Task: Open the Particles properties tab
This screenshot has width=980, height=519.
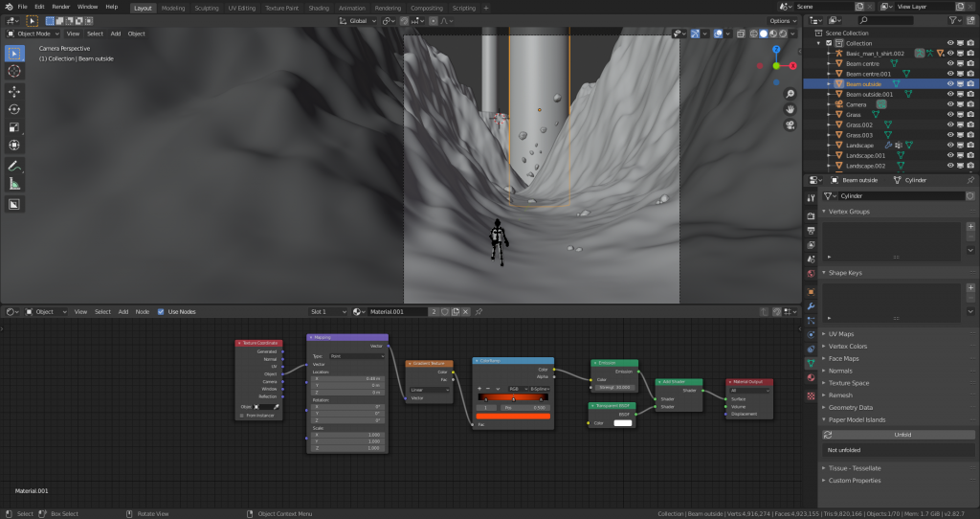Action: (811, 321)
